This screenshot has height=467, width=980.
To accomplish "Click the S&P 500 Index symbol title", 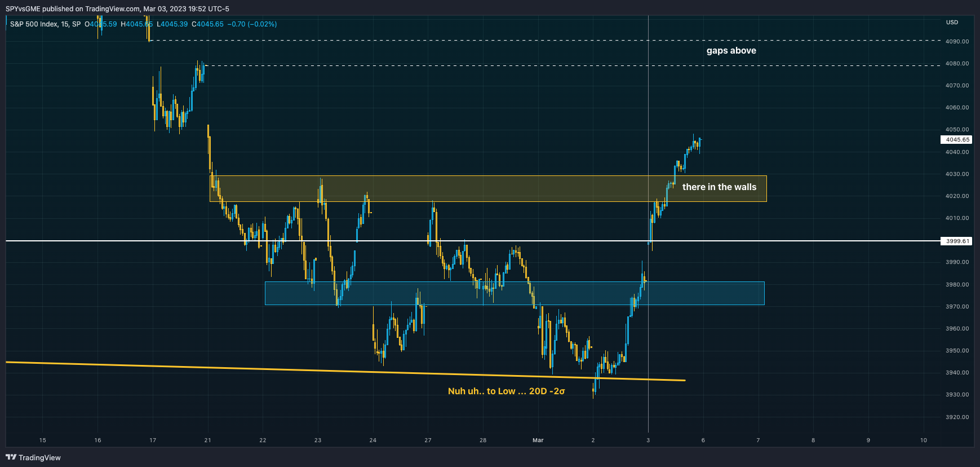I will [x=45, y=24].
